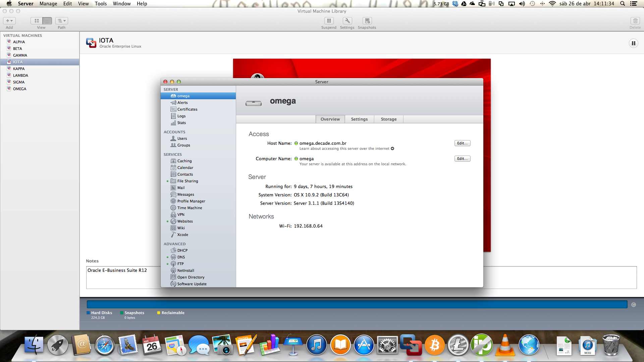
Task: Open the Wi-Fi menu bar icon
Action: pos(552,4)
